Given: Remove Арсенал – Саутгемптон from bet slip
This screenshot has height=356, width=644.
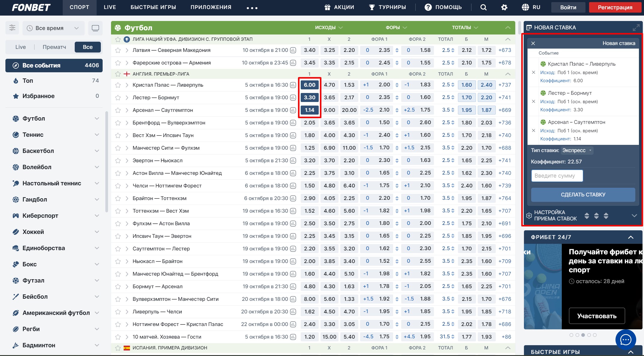Looking at the screenshot, I should click(x=534, y=130).
